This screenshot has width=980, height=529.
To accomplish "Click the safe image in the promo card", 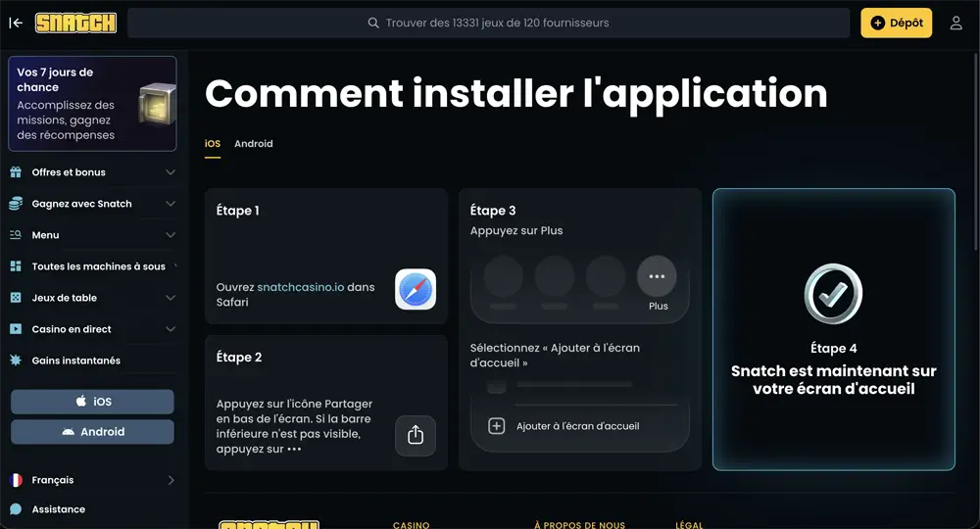I will click(x=156, y=104).
